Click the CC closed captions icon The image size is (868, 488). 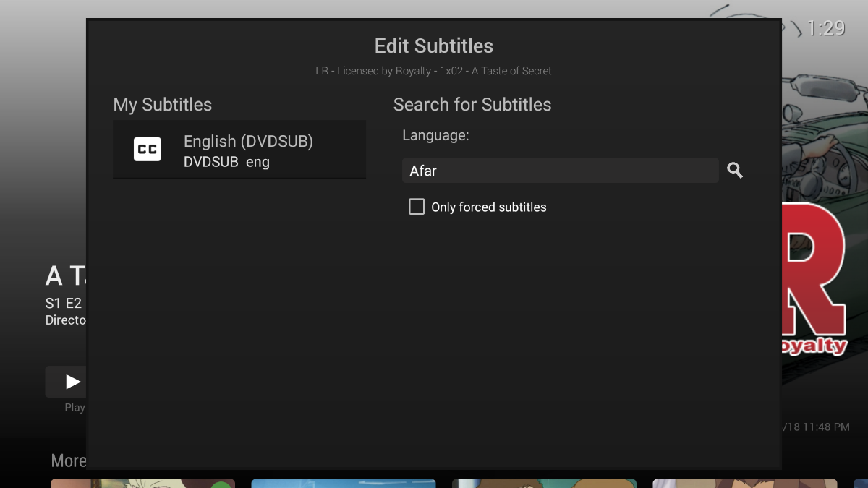point(148,149)
